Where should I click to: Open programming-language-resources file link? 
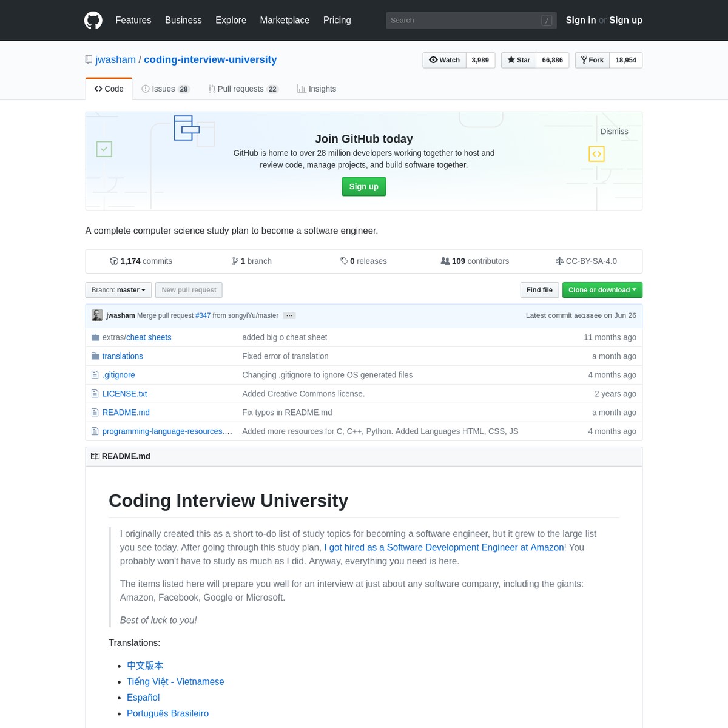(167, 431)
